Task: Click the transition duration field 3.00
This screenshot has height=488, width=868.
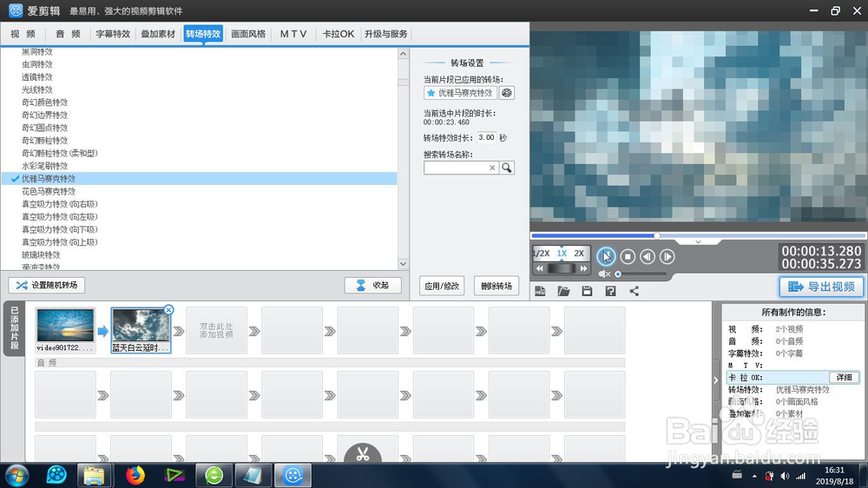Action: [487, 137]
